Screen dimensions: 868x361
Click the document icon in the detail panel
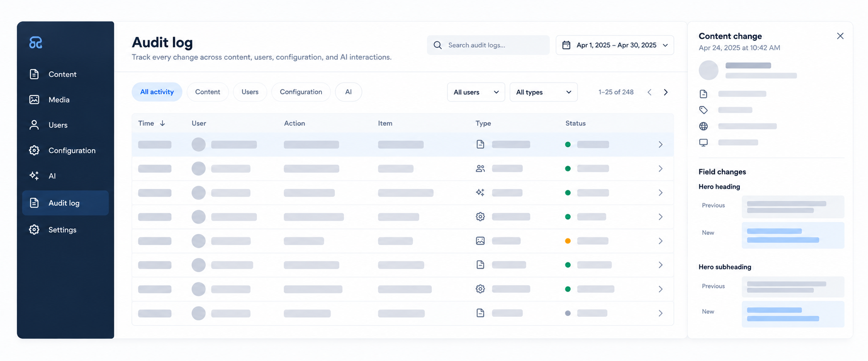(x=703, y=94)
